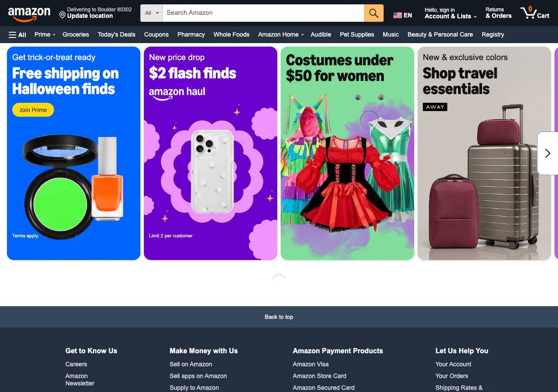Open the shopping cart icon
The height and width of the screenshot is (392, 558).
point(535,13)
